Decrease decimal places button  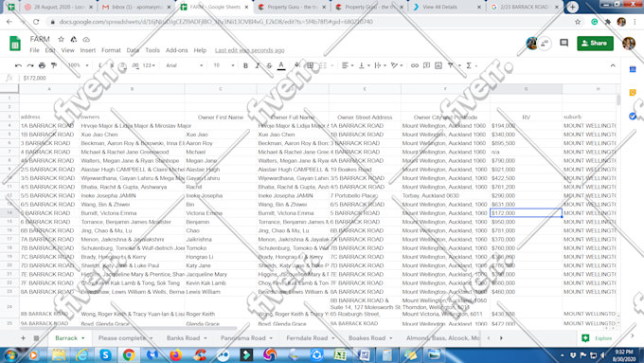coord(123,65)
